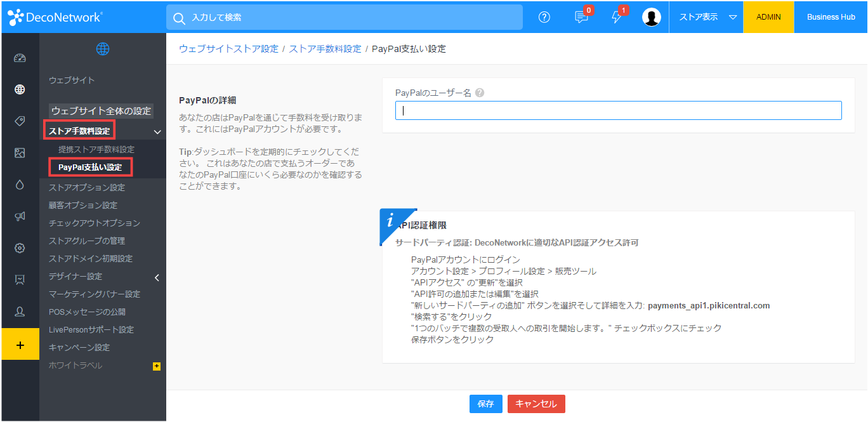Screen dimensions: 868x422
Task: Click the ウェブサイト全体の設定 heading
Action: (102, 111)
